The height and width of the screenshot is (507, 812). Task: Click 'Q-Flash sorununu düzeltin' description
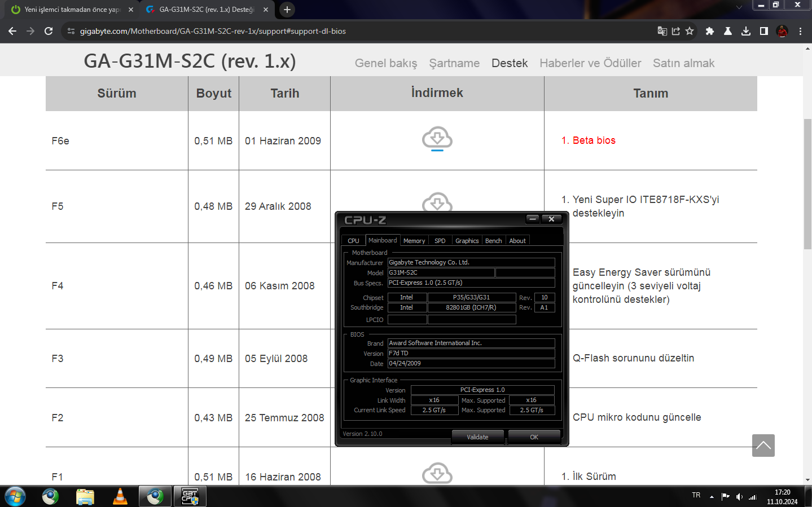pos(634,358)
